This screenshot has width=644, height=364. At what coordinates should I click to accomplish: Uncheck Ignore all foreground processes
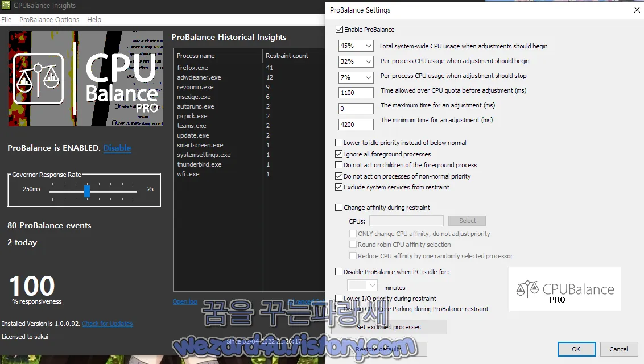point(339,154)
